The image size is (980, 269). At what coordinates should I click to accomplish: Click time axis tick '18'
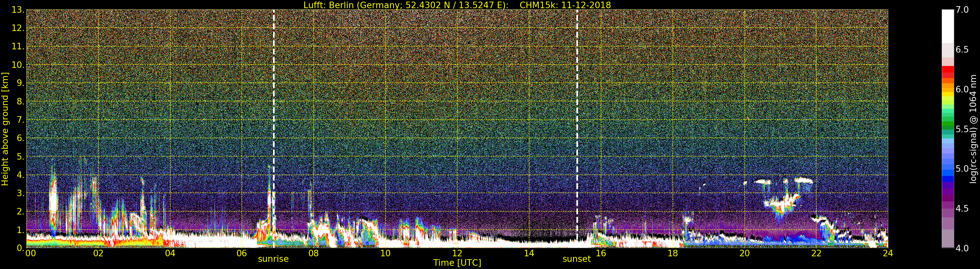(673, 253)
